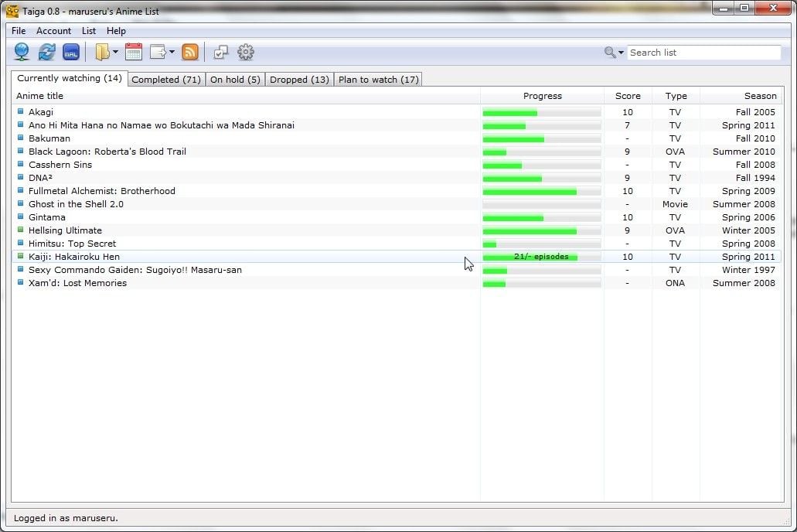797x532 pixels.
Task: Switch to the Dropped (13) tab
Action: point(299,80)
